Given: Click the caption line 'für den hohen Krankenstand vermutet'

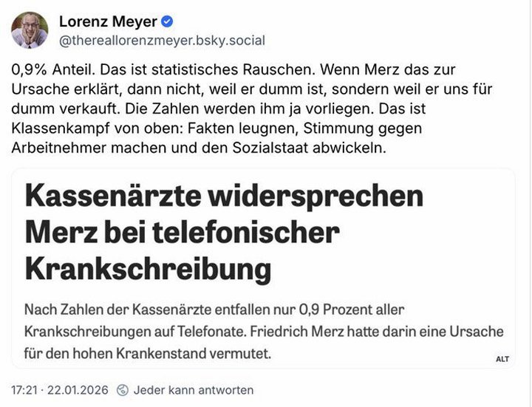Looking at the screenshot, I should tap(148, 355).
